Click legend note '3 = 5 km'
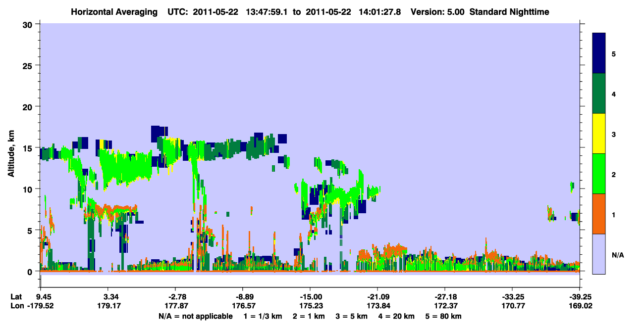Image resolution: width=644 pixels, height=330 pixels. click(x=352, y=316)
